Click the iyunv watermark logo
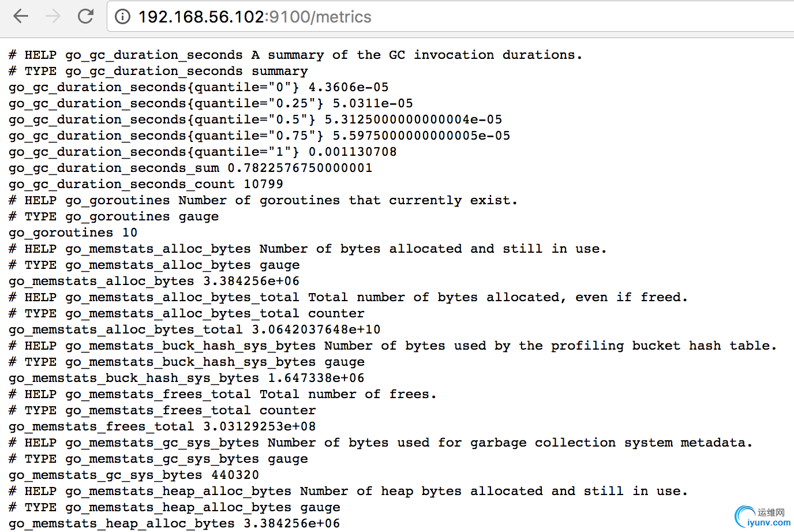This screenshot has height=532, width=794. tap(744, 515)
